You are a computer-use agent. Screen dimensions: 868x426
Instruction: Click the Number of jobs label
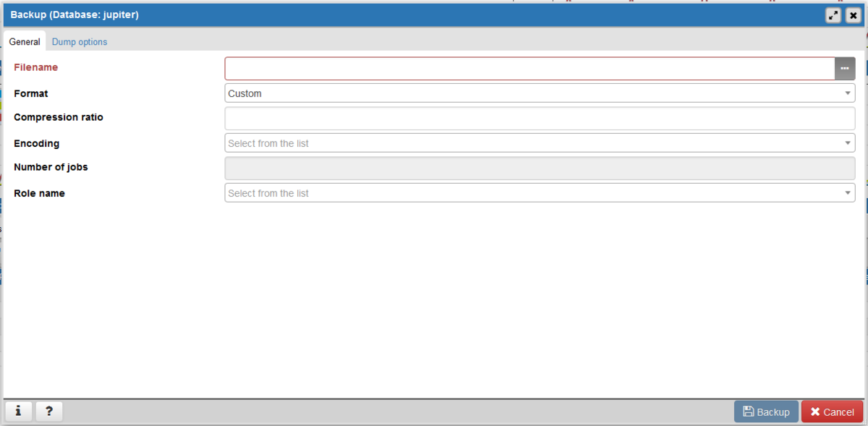point(51,167)
